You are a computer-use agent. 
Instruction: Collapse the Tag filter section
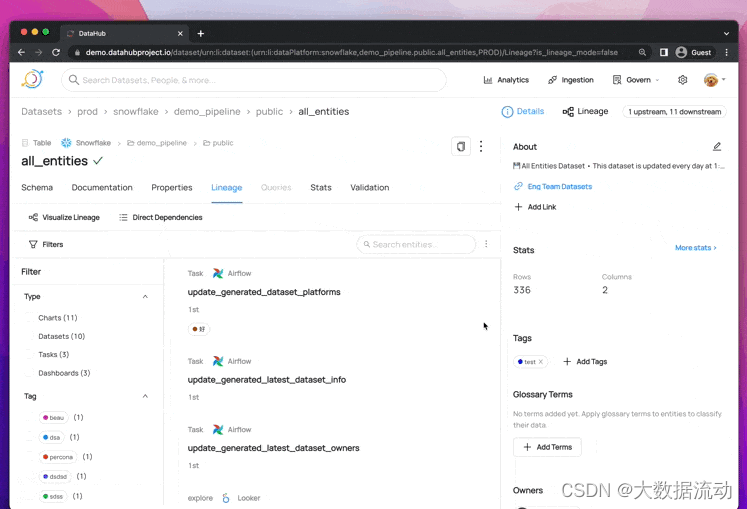pyautogui.click(x=145, y=396)
